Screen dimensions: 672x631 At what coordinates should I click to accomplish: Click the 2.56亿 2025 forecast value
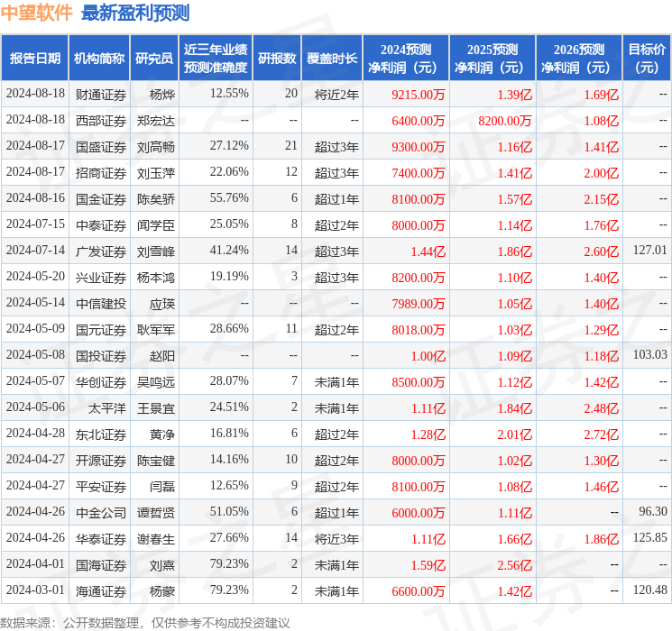(515, 565)
